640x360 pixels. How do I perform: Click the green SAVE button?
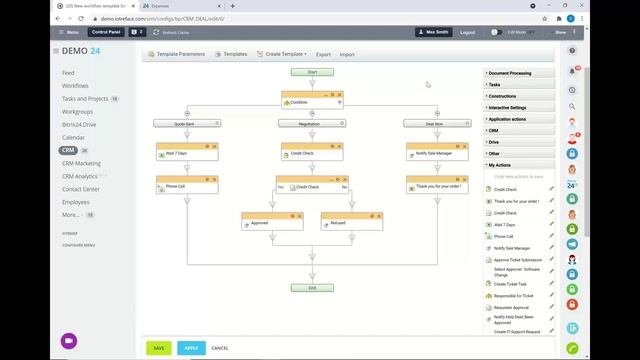coord(159,348)
